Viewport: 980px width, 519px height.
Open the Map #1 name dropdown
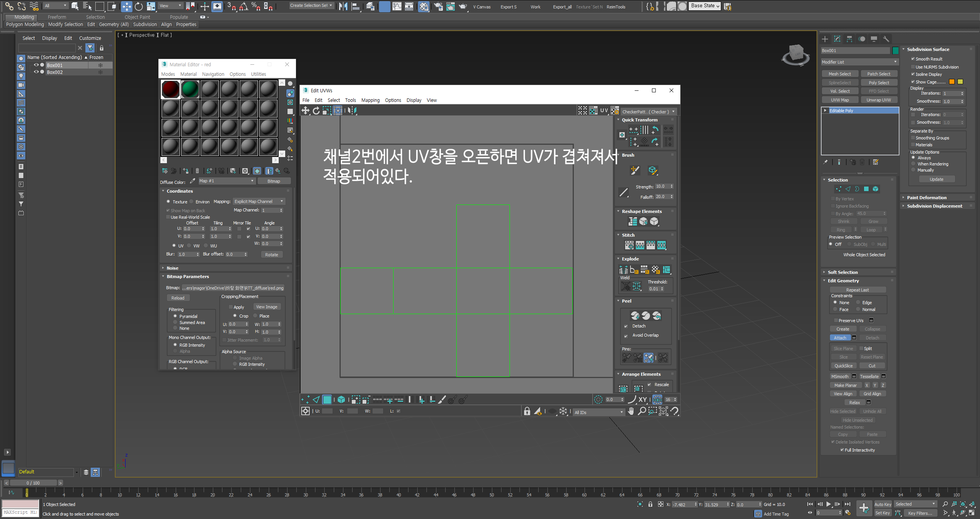(x=227, y=181)
